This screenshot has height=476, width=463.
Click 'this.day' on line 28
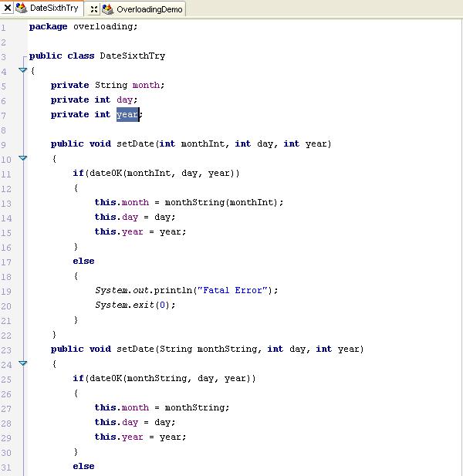pos(117,422)
